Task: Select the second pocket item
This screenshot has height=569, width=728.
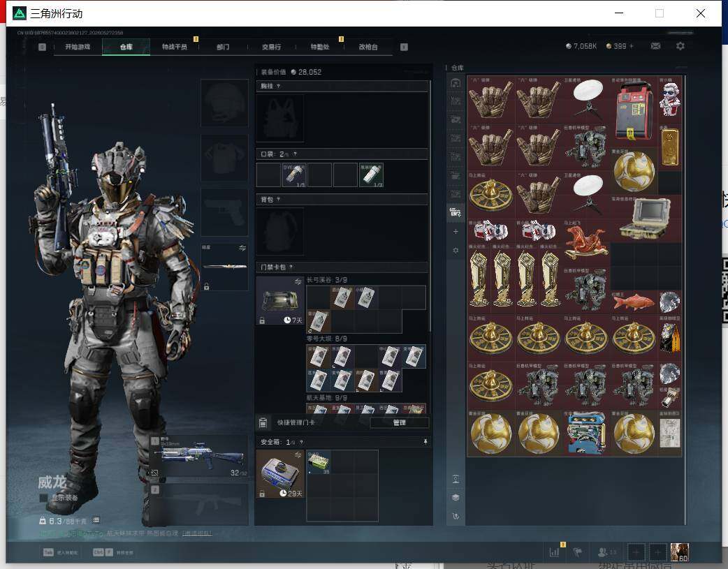Action: pyautogui.click(x=294, y=175)
